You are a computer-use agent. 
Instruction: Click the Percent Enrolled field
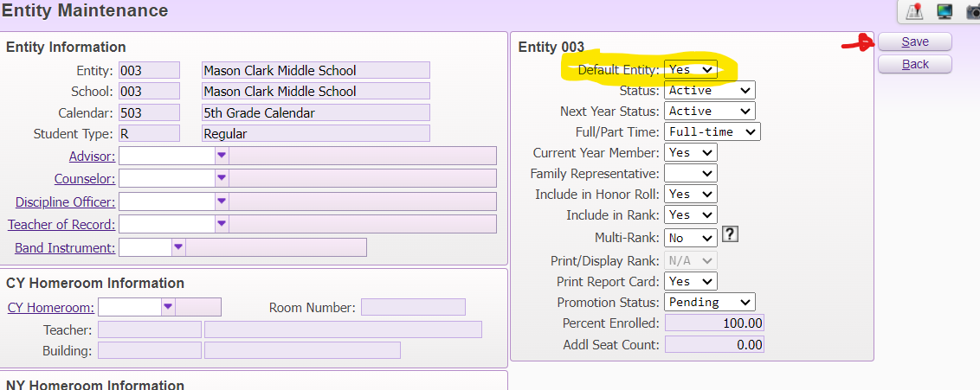714,323
